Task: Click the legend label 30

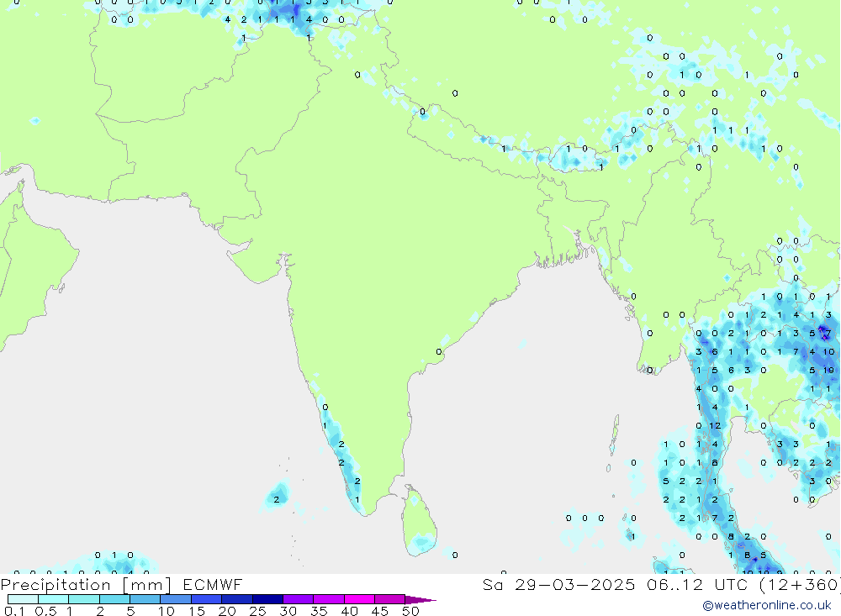Action: tap(288, 611)
